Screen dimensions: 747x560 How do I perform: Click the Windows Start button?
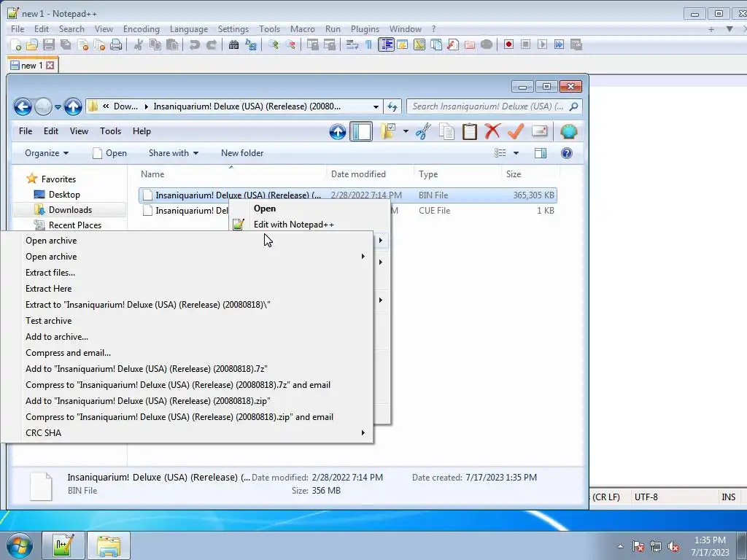[20, 546]
